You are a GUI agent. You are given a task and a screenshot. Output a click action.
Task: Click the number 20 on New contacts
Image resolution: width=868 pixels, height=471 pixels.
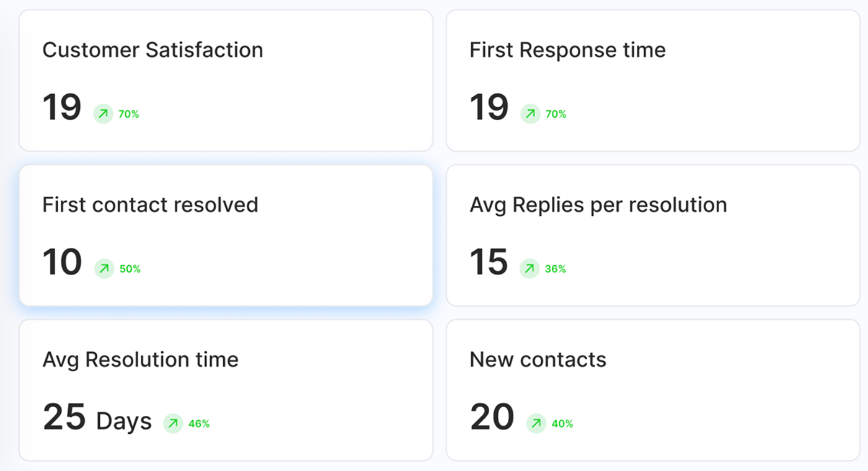[x=492, y=416]
